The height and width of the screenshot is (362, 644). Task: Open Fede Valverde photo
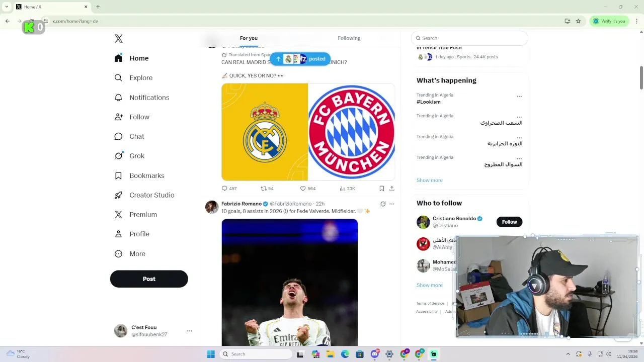point(290,283)
